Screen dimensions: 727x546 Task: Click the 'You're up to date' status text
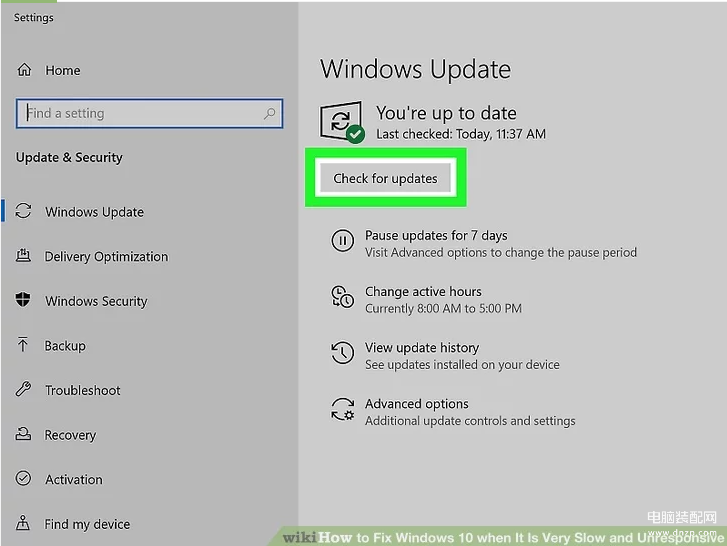coord(446,113)
